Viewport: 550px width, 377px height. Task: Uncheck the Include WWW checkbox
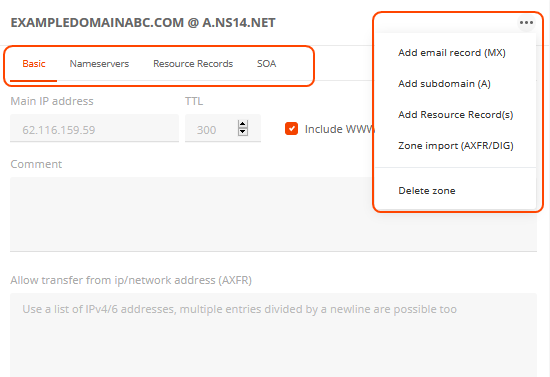pos(291,129)
